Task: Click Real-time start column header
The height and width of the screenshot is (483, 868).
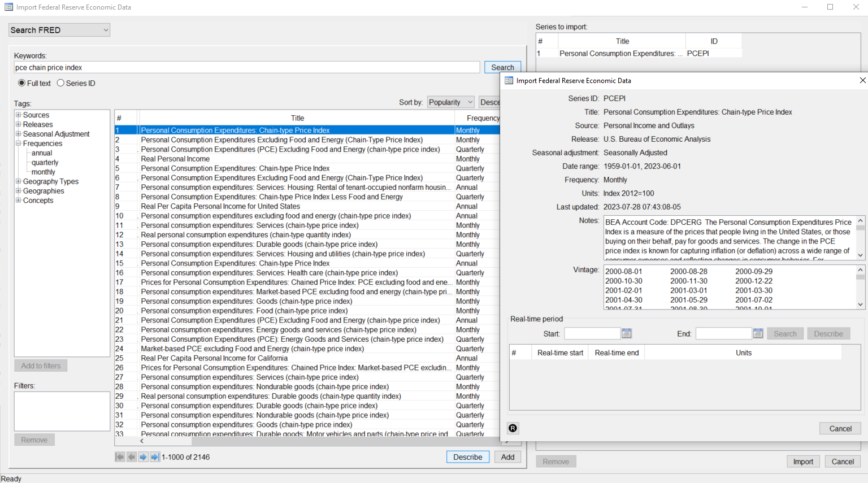Action: coord(560,353)
